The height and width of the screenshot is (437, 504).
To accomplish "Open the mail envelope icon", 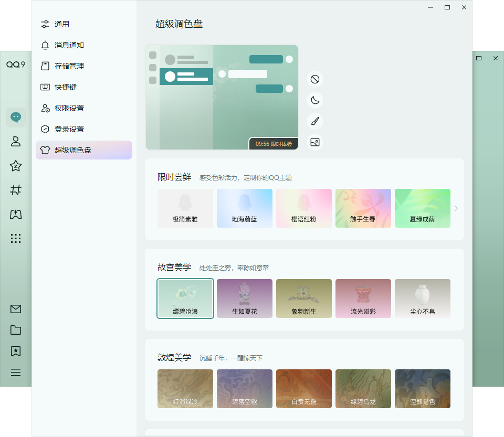I will (x=16, y=309).
